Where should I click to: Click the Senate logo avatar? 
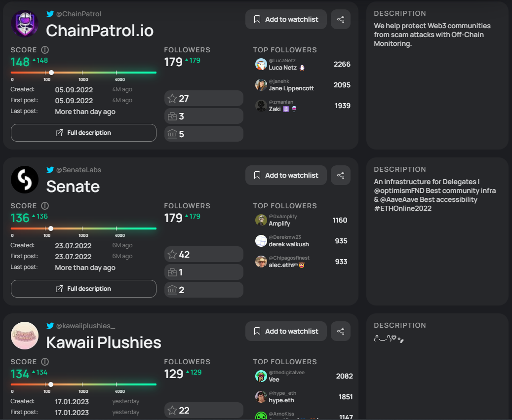(25, 179)
